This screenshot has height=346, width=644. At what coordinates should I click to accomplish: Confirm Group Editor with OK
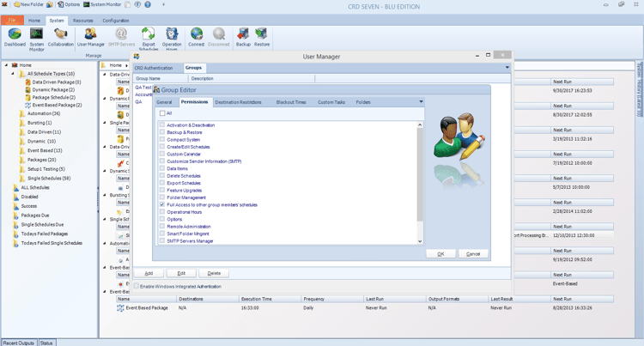click(x=440, y=254)
